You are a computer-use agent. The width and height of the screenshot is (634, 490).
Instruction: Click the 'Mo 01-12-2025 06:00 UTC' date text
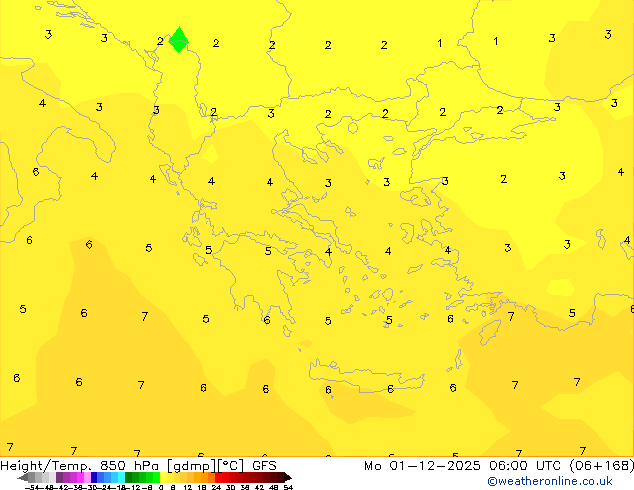point(464,466)
